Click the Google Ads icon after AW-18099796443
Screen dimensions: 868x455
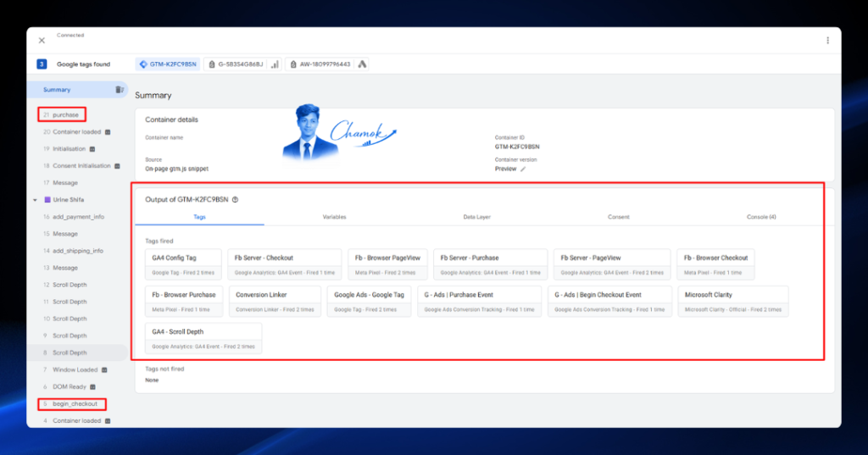(x=362, y=64)
